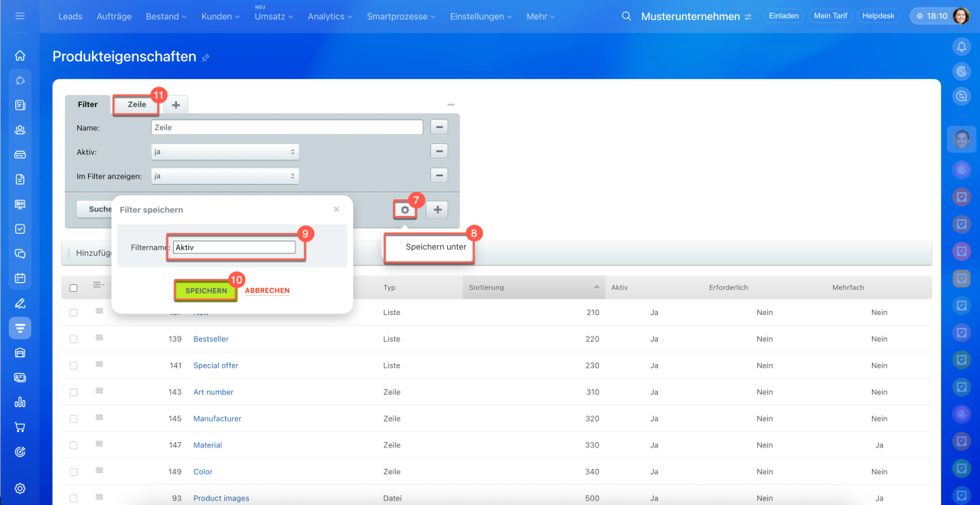
Task: Switch to the Zeile filter tab
Action: click(136, 104)
